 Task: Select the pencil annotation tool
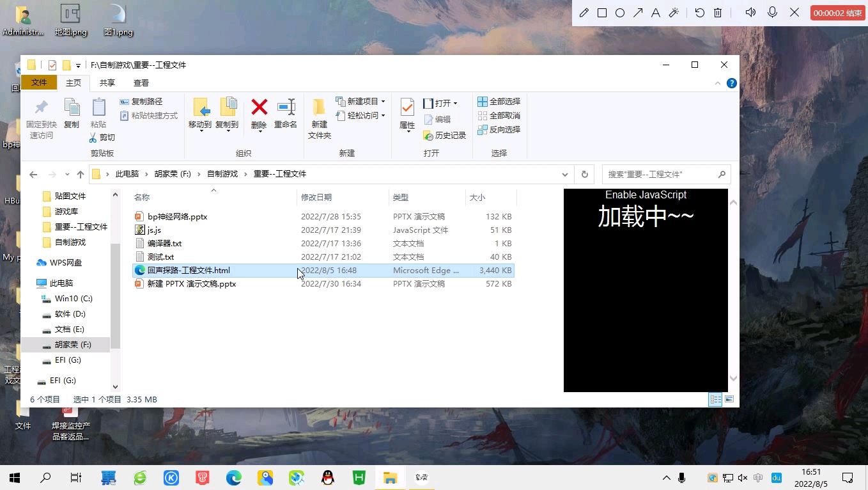pyautogui.click(x=584, y=12)
